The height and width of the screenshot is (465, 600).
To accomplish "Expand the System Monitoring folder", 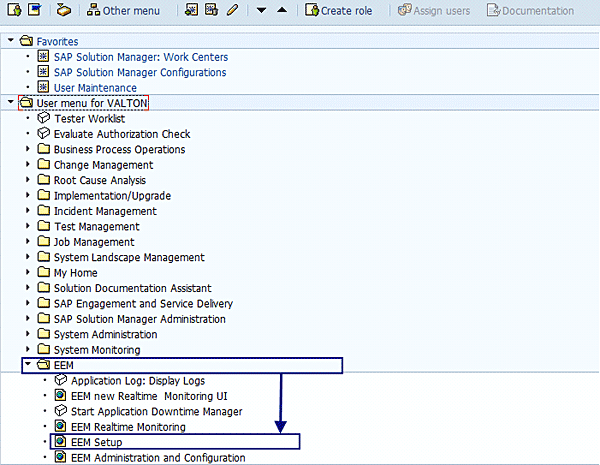I will click(x=28, y=350).
